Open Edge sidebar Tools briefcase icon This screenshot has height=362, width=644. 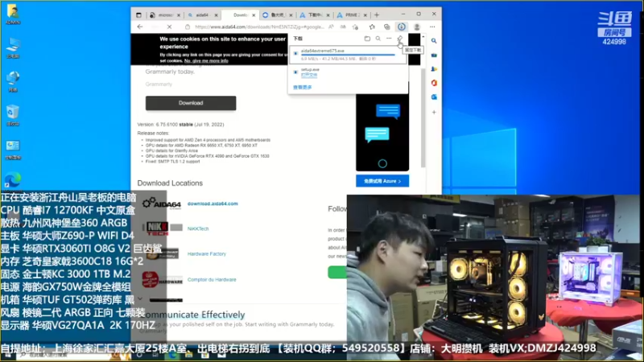pos(434,55)
